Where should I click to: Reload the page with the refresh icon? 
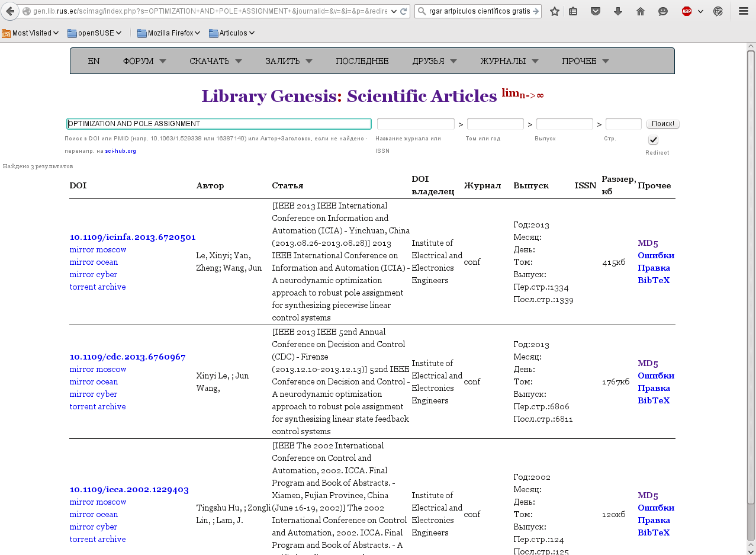point(404,11)
